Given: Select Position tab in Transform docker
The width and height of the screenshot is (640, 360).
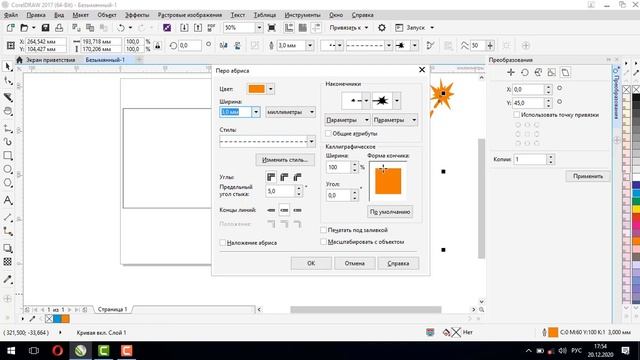Looking at the screenshot, I should [511, 73].
